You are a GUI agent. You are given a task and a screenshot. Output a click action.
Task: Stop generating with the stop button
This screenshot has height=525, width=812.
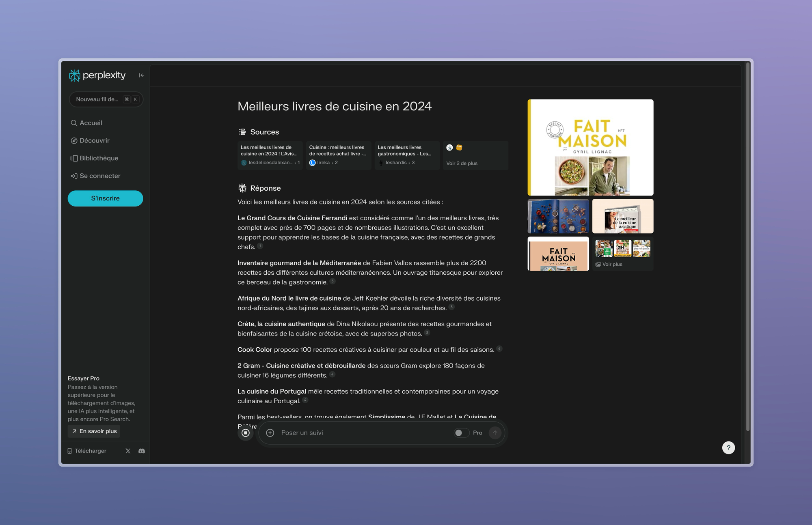(x=246, y=433)
